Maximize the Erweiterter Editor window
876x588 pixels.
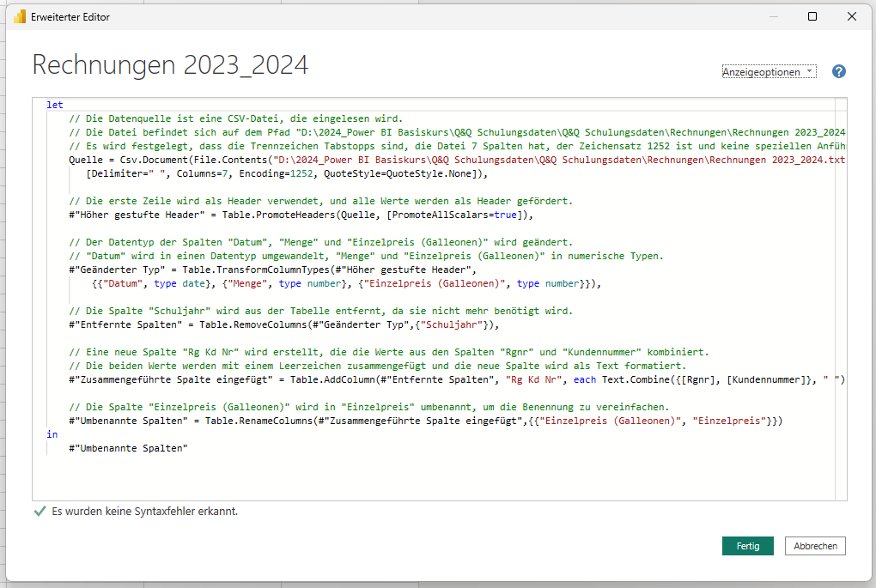[812, 16]
